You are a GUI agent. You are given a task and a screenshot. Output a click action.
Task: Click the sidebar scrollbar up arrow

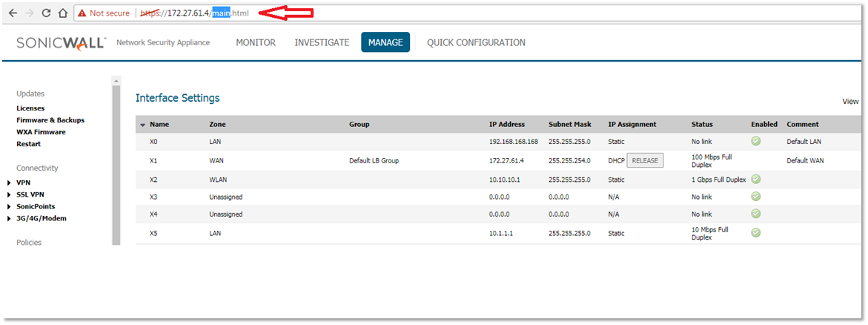click(116, 81)
